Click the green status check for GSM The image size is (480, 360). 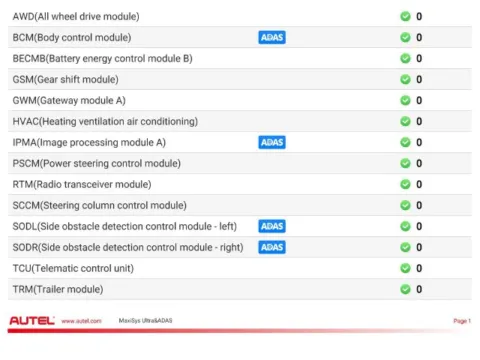(x=405, y=79)
